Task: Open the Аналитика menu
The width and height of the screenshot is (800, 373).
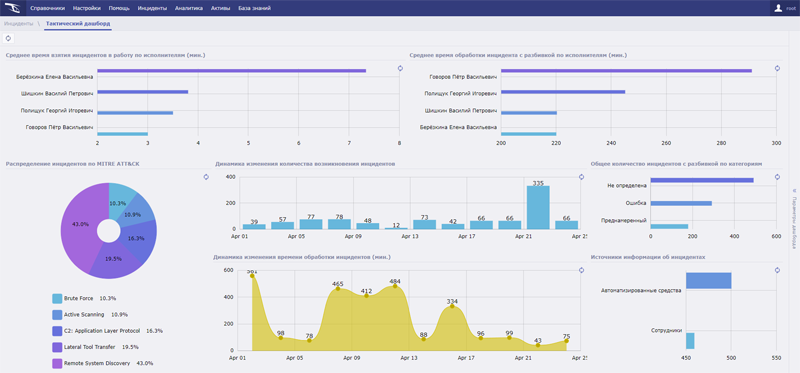Action: point(189,8)
